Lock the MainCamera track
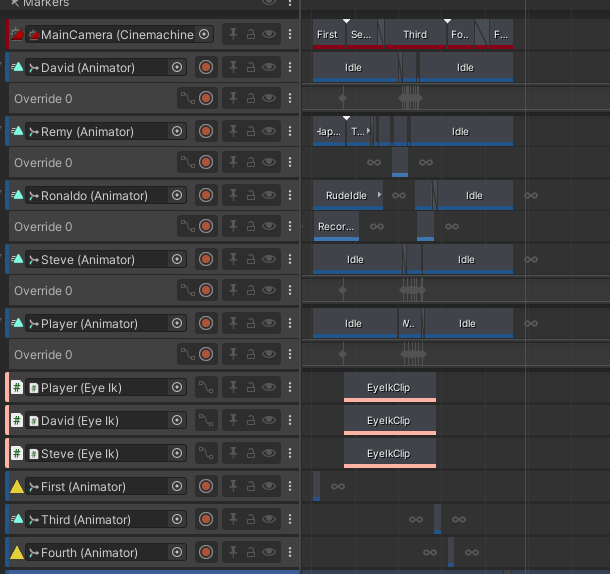 pos(251,34)
